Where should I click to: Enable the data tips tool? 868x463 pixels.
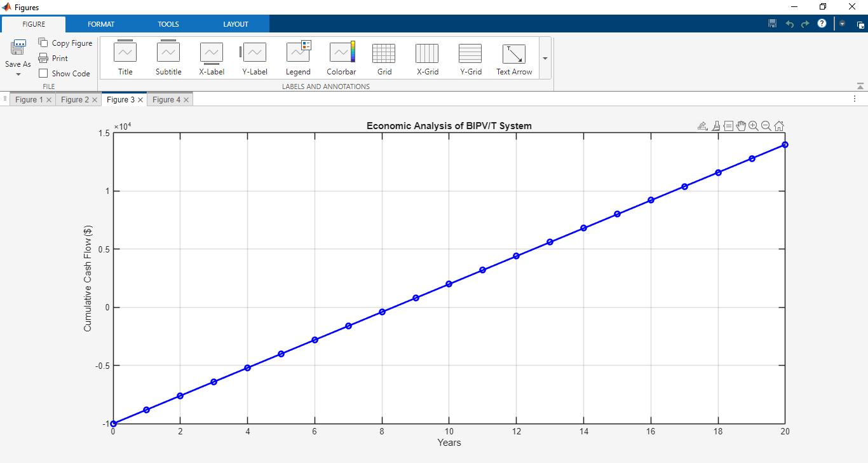728,126
